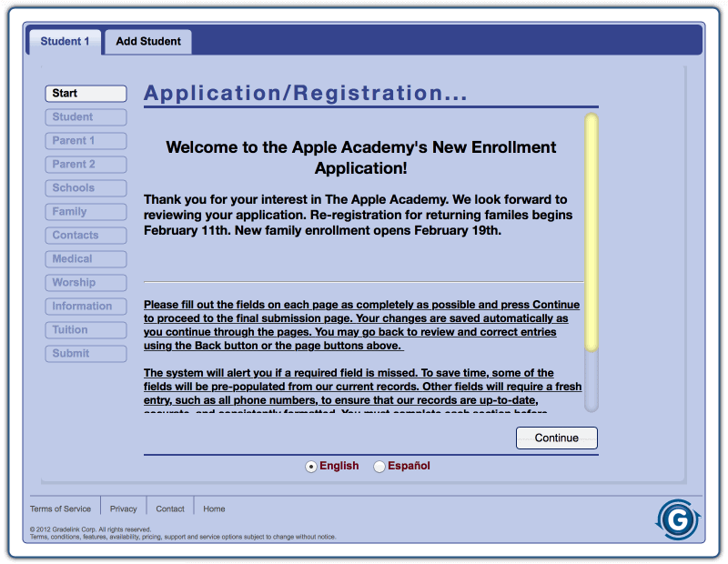The image size is (728, 564).
Task: Open the Tuition section
Action: pyautogui.click(x=86, y=330)
